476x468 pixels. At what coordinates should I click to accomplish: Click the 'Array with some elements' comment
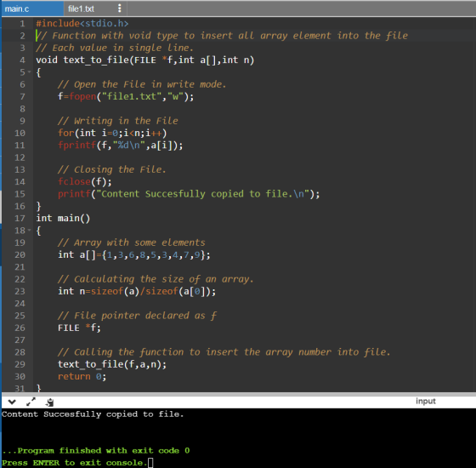point(132,243)
